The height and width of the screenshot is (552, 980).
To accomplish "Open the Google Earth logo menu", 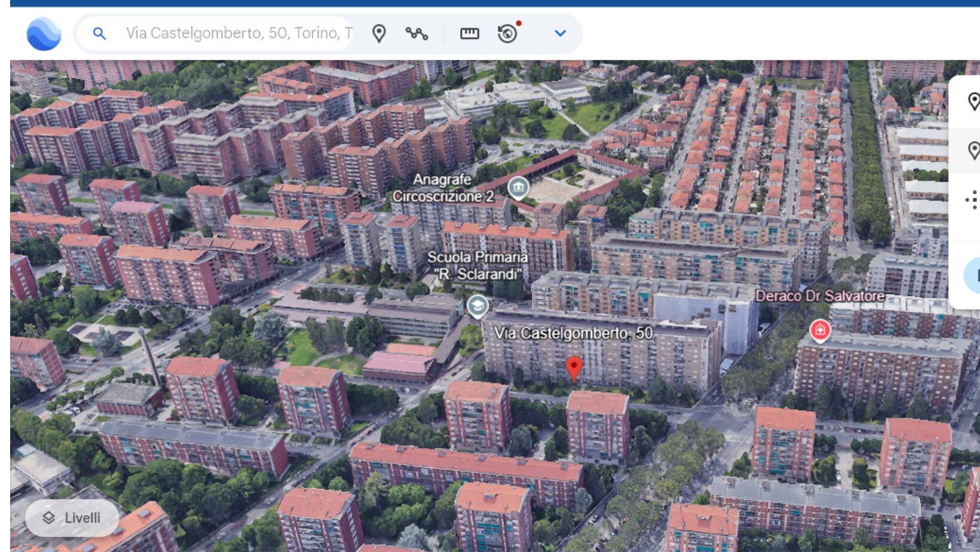I will (44, 33).
